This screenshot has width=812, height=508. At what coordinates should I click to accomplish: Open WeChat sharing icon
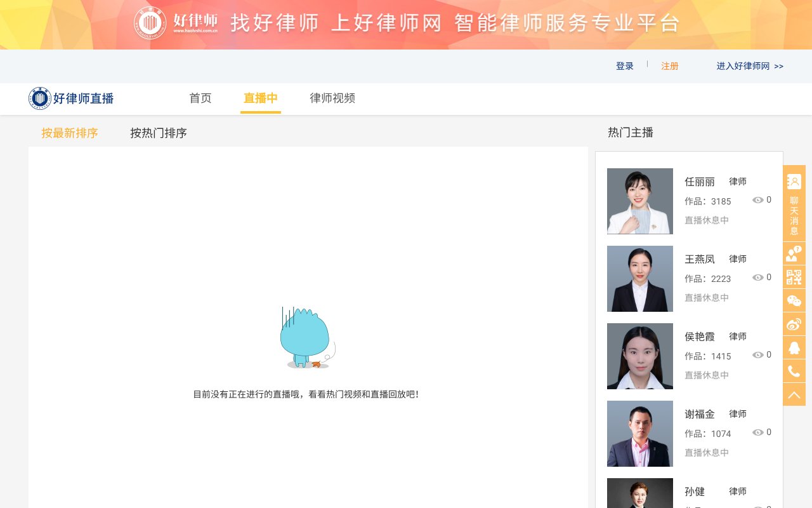(x=794, y=300)
